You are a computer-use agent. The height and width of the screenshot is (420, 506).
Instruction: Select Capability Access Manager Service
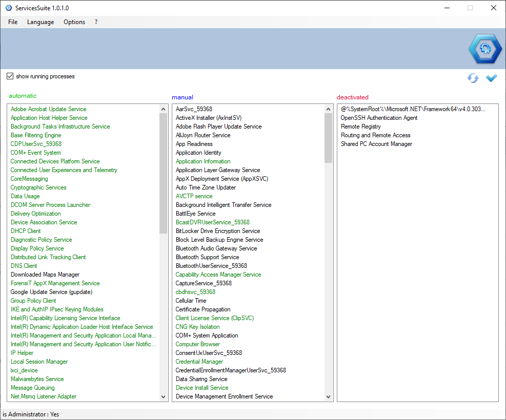coord(218,275)
